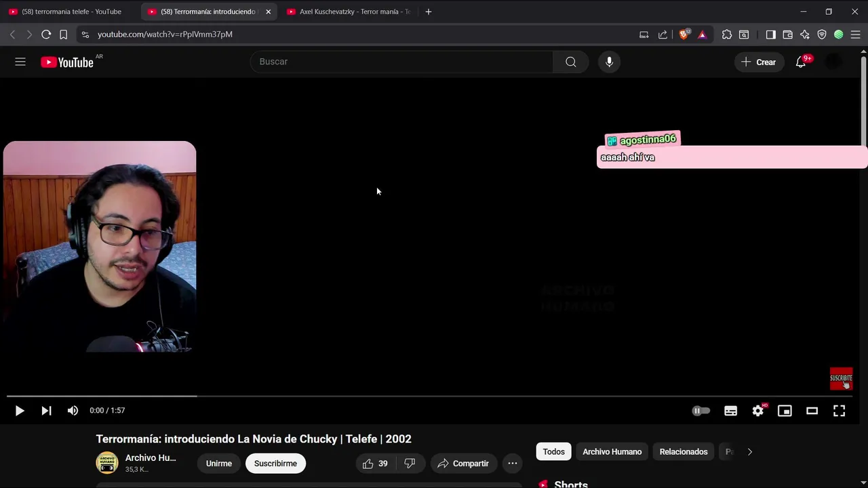
Task: Select the Archivo Humano filter chip
Action: 612,452
